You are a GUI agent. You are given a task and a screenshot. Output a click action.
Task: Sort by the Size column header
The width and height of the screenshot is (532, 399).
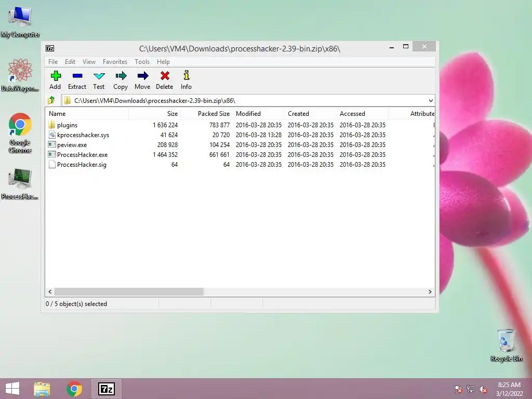pyautogui.click(x=154, y=114)
